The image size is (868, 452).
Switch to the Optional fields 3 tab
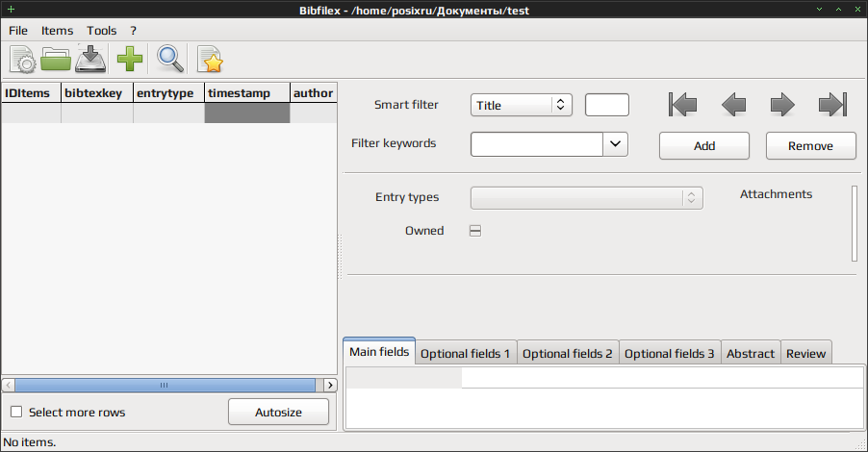click(669, 353)
